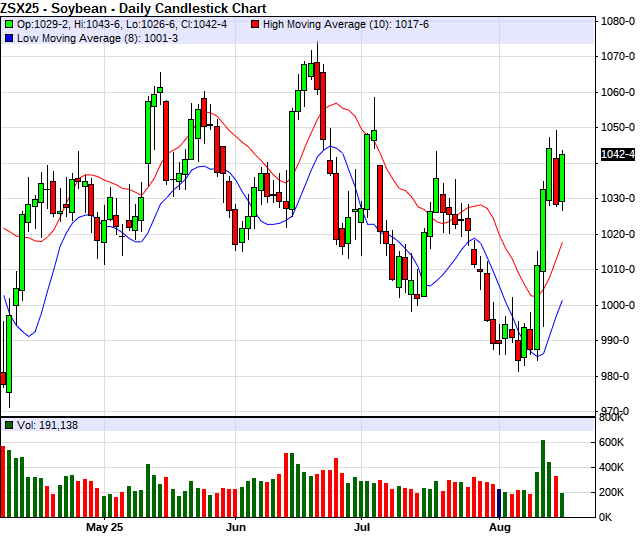Click the red High Moving Average swatch
The image size is (640, 536).
(x=256, y=23)
